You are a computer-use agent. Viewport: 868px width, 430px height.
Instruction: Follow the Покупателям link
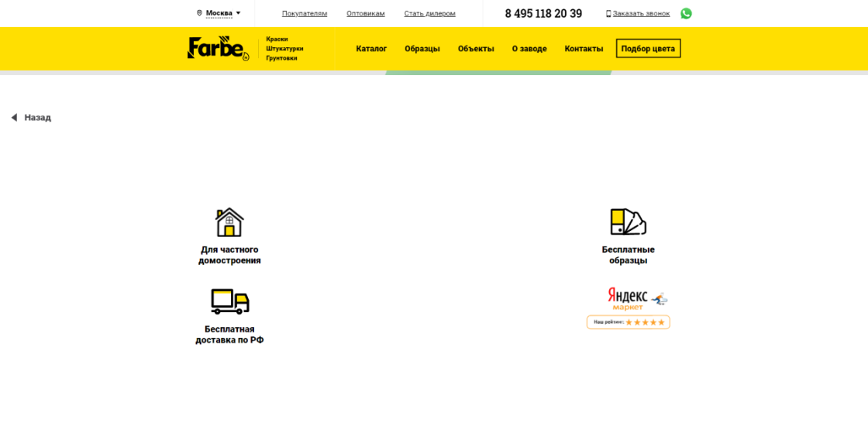click(305, 13)
